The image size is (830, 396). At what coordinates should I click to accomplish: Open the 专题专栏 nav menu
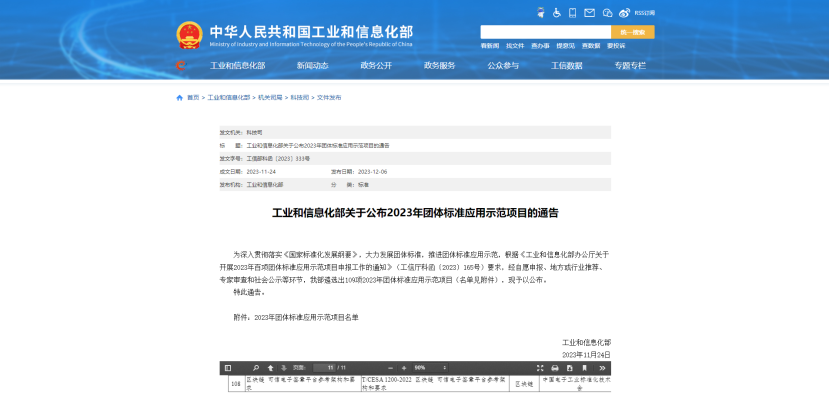point(630,66)
